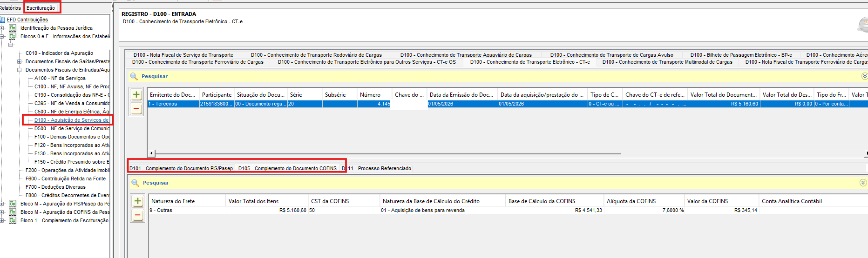Remove the selected D100 document row
Image resolution: width=868 pixels, height=258 pixels.
[x=136, y=109]
